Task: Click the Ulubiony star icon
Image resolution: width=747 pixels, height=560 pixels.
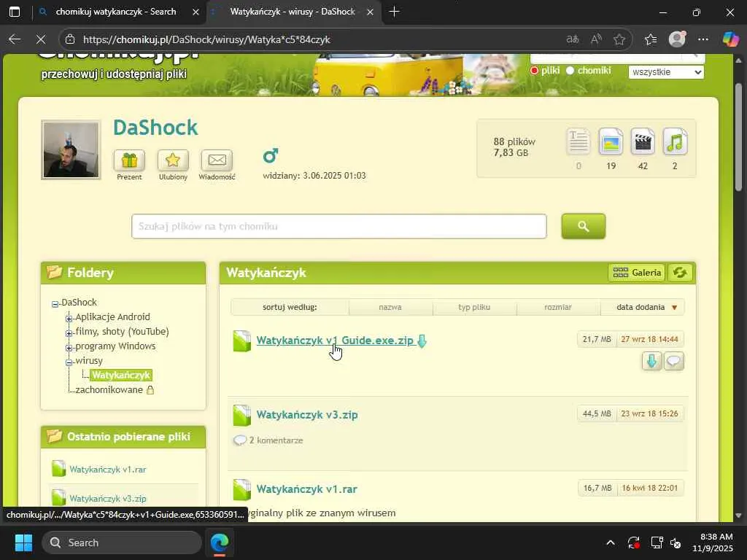Action: click(173, 160)
